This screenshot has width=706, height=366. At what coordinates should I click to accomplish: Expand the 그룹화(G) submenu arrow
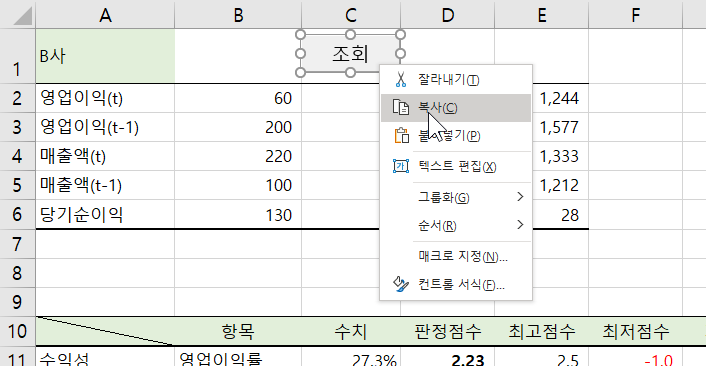click(x=520, y=197)
